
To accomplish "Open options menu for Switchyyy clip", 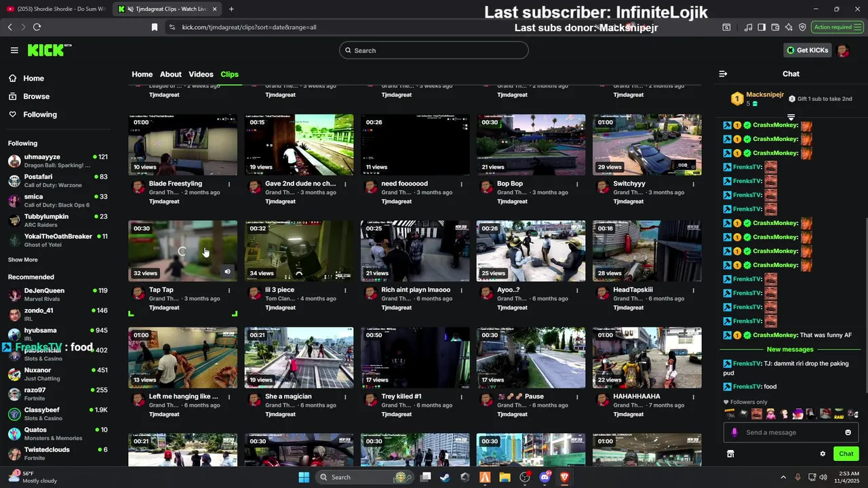I will point(694,184).
